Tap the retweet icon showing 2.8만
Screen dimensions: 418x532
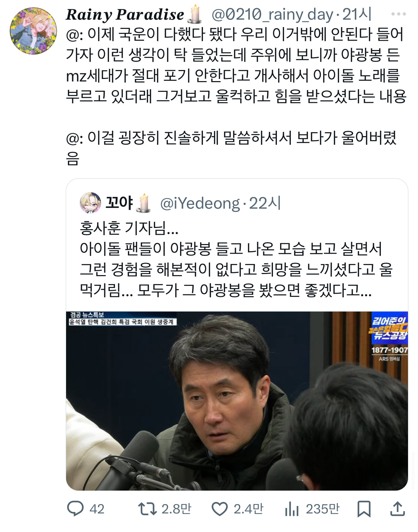point(147,509)
